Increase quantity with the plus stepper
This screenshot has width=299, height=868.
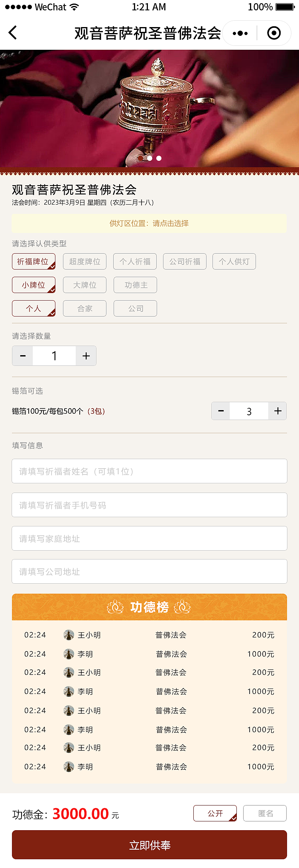click(x=86, y=356)
